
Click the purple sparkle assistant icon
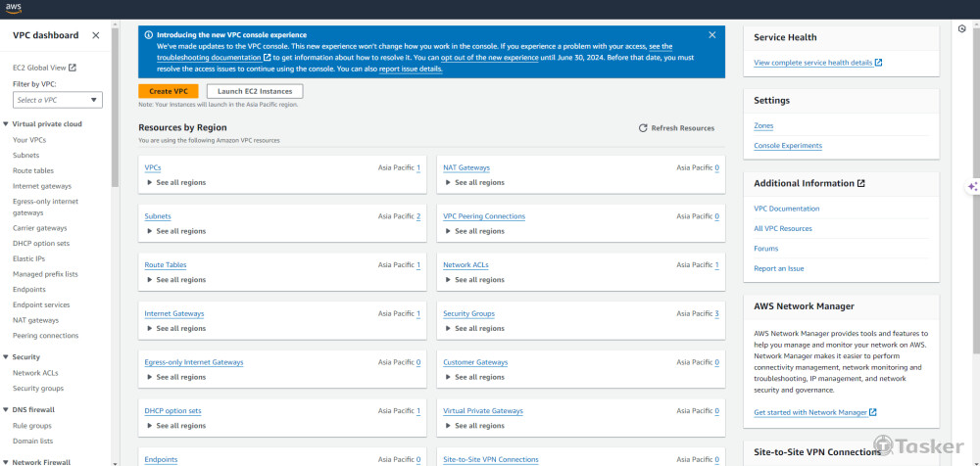(x=971, y=186)
